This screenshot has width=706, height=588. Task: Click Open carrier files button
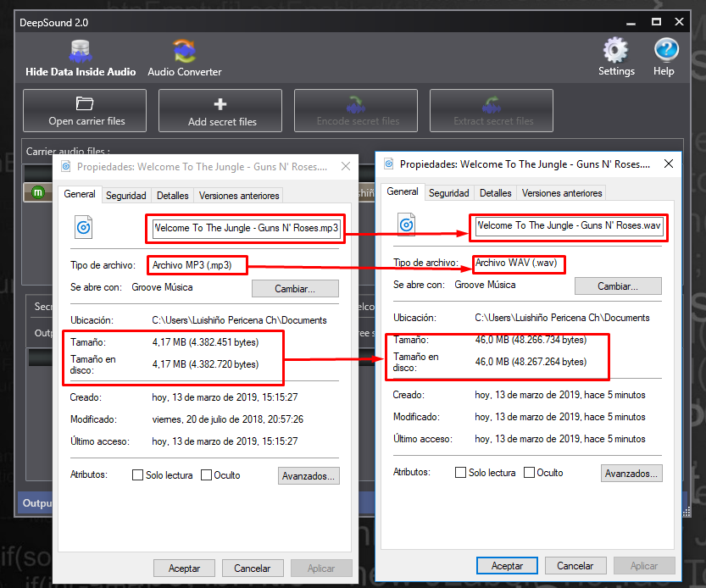[x=85, y=111]
